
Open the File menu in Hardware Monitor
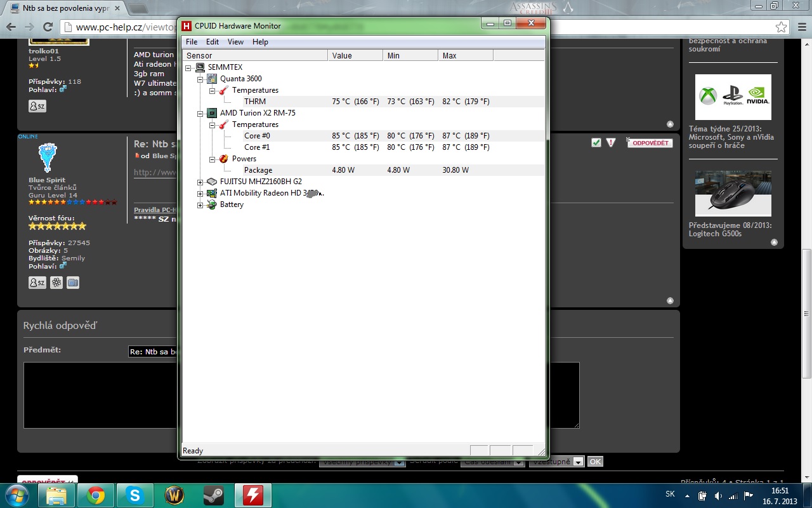pos(191,42)
